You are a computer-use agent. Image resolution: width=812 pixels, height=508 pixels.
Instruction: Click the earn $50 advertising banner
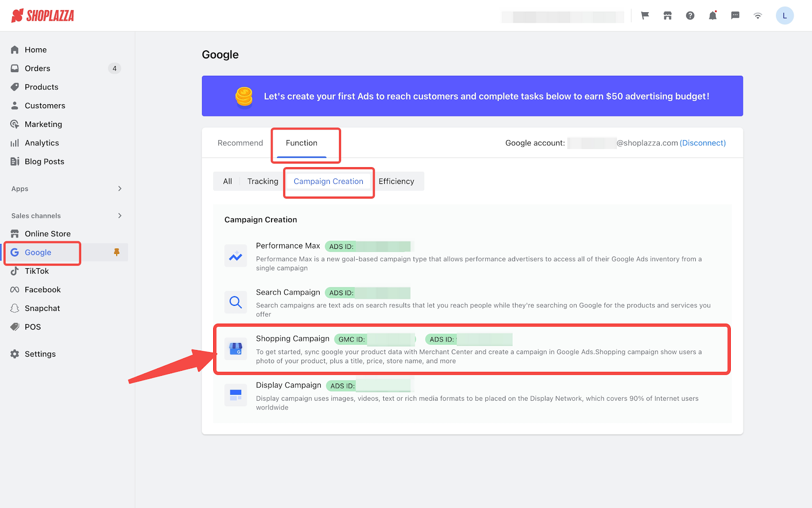coord(472,96)
